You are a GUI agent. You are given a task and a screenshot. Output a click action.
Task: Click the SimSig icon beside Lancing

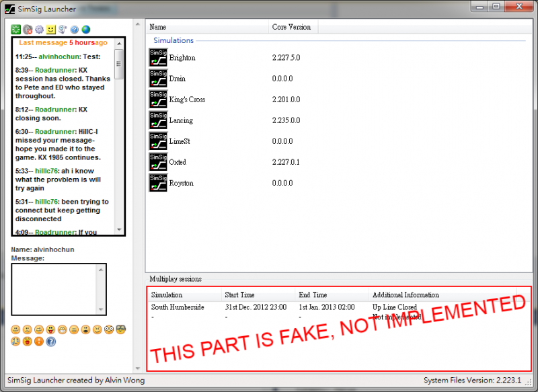pos(158,120)
